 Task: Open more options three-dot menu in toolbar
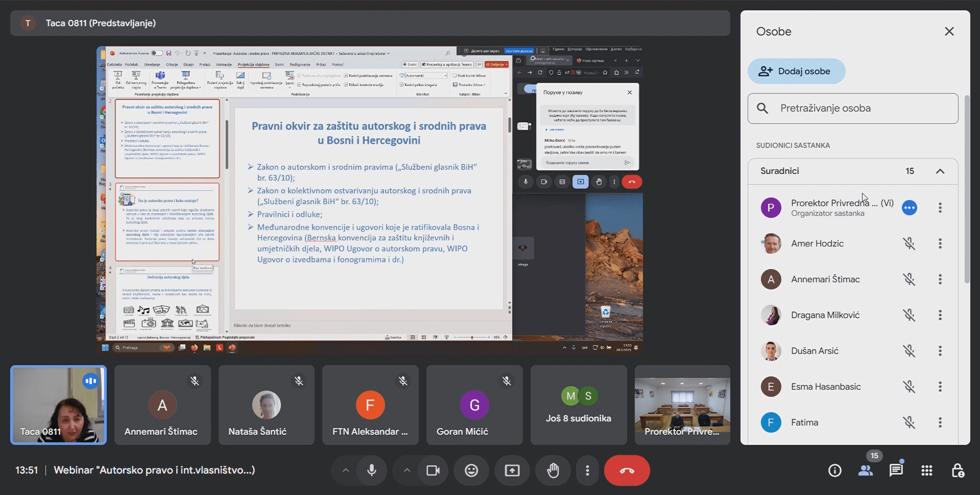587,470
